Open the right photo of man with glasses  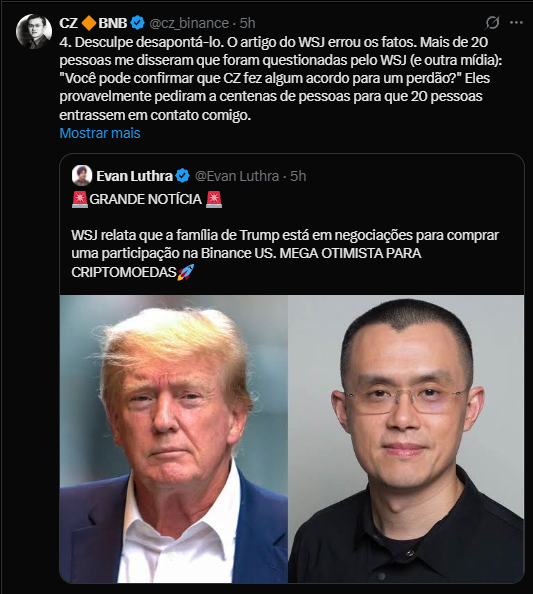coord(406,439)
